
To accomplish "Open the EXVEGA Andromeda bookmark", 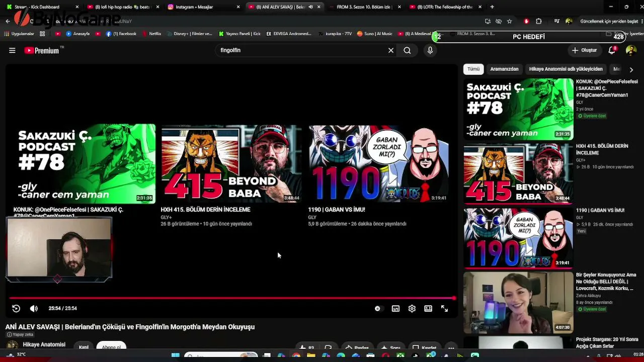I will tap(289, 34).
